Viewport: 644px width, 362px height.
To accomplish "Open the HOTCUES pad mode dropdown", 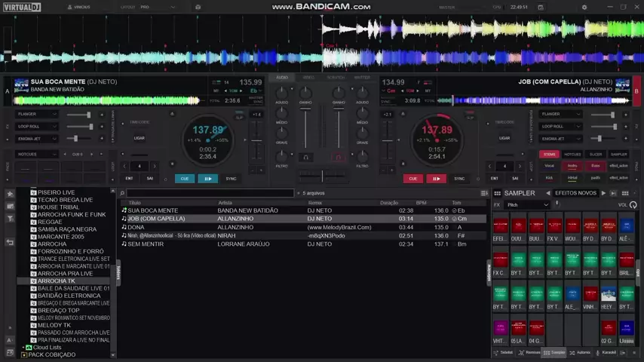I will (37, 154).
